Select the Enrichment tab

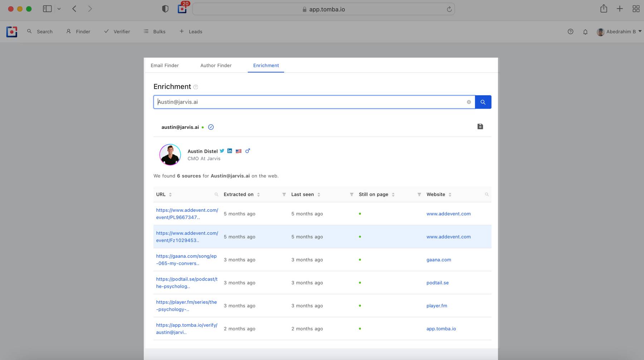pos(266,65)
